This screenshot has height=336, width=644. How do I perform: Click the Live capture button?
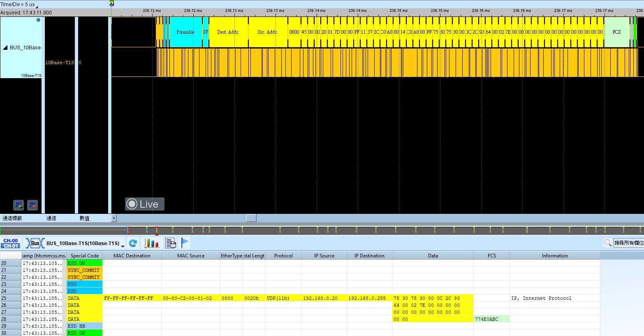coord(145,204)
